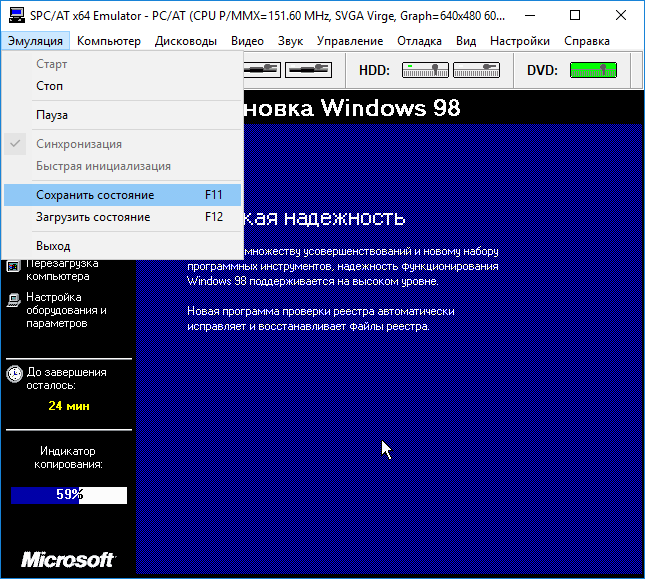The width and height of the screenshot is (645, 579).
Task: Click the first HDD drive indicator
Action: [x=425, y=70]
